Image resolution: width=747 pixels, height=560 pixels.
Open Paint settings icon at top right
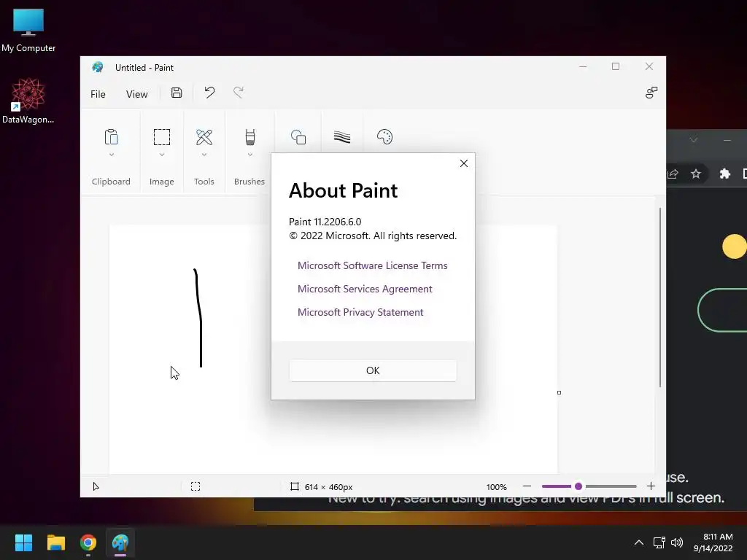pyautogui.click(x=651, y=93)
